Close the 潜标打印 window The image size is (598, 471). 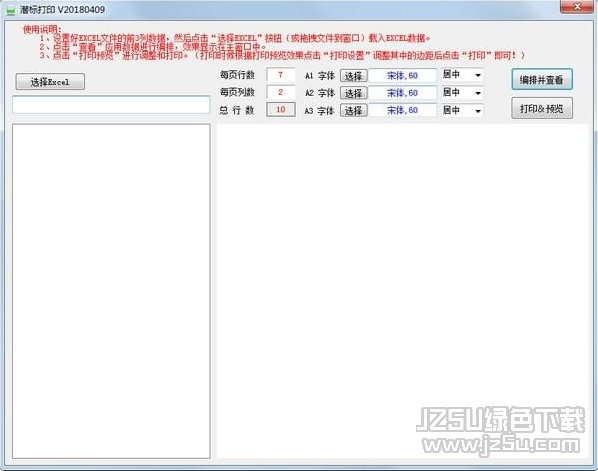pos(576,6)
